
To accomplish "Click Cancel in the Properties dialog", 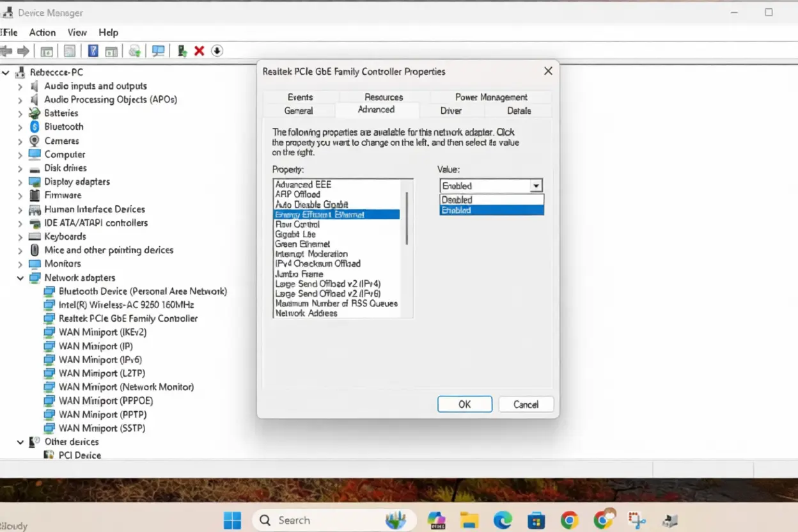I will (x=526, y=404).
